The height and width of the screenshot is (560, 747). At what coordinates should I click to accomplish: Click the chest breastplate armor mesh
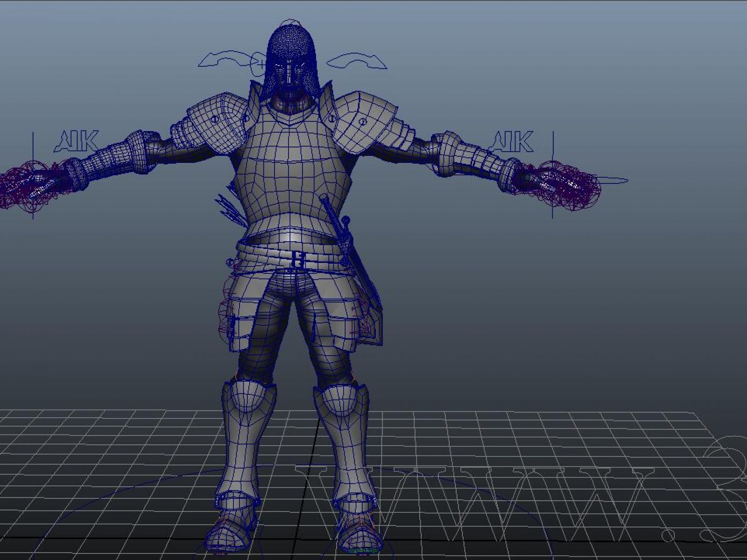pos(293,170)
